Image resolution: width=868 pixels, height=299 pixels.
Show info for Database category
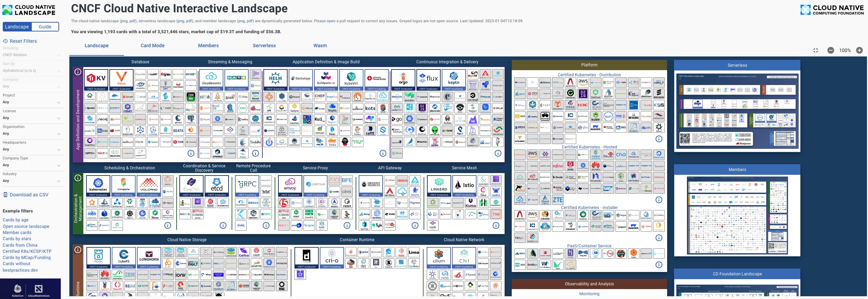(x=191, y=153)
